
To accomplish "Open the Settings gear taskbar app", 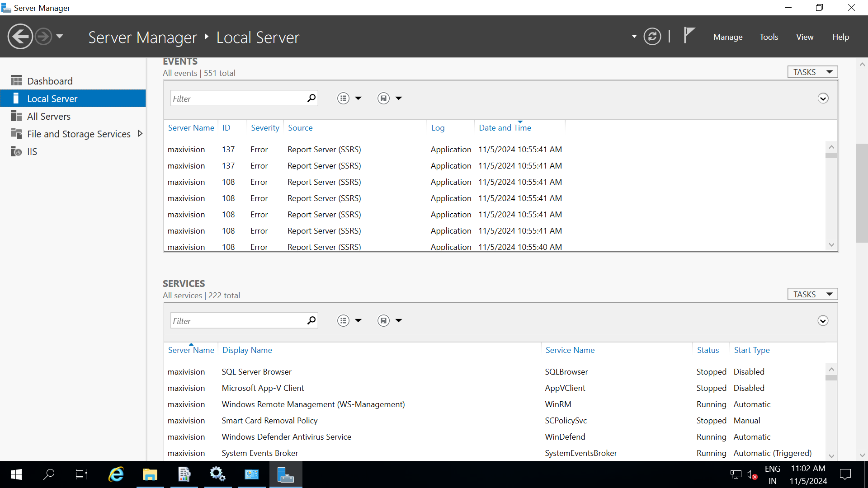I will pos(217,474).
